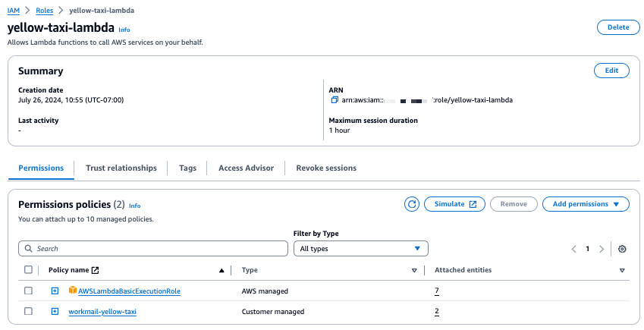Switch to the Trust relationships tab
Viewport: 644px width, 330px height.
click(121, 168)
